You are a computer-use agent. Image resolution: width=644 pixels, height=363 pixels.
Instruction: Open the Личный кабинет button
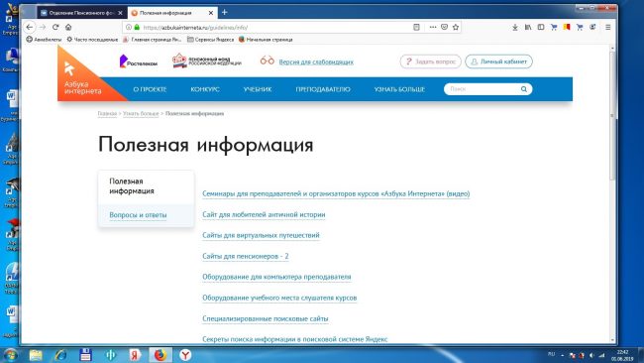[498, 61]
